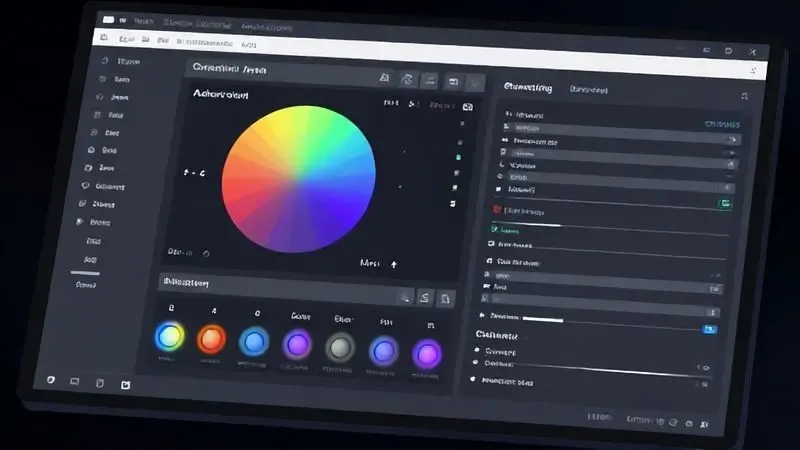Viewport: 800px width, 450px height.
Task: Click the green outlined button in the right panel
Action: 725,204
